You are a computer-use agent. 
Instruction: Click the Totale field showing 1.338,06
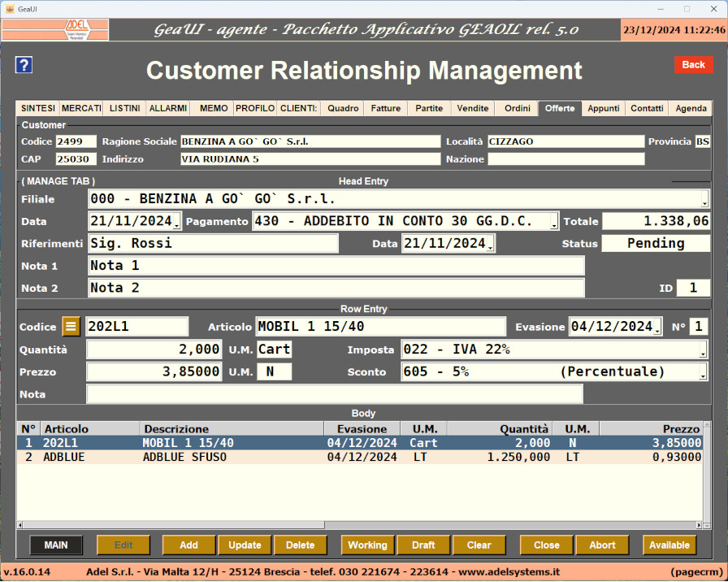click(x=656, y=222)
